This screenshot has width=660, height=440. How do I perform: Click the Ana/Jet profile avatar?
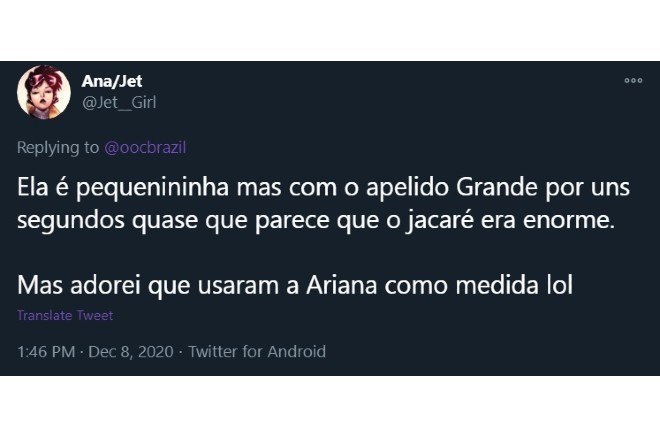pos(43,91)
